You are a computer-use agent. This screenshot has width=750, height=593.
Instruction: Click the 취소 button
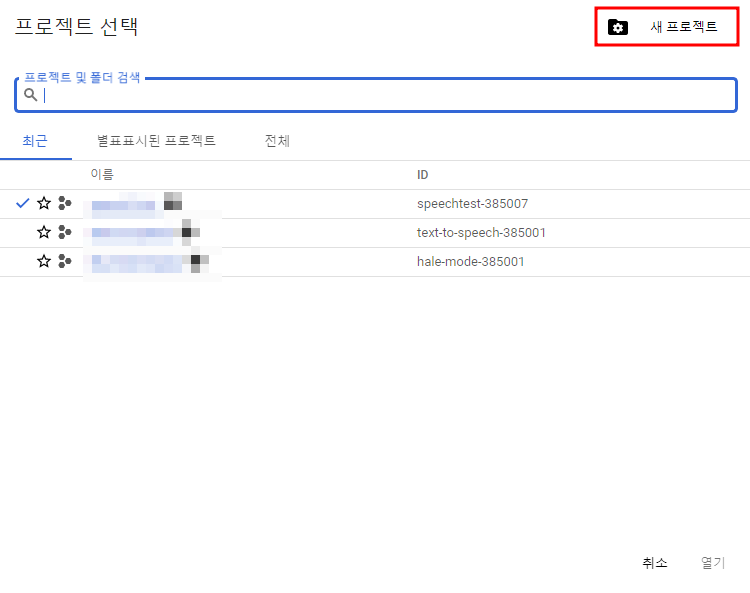coord(654,563)
